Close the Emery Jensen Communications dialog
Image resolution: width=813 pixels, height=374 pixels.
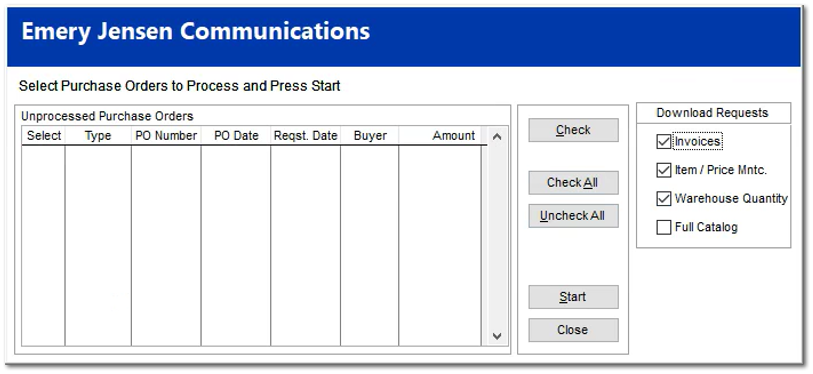pyautogui.click(x=573, y=330)
